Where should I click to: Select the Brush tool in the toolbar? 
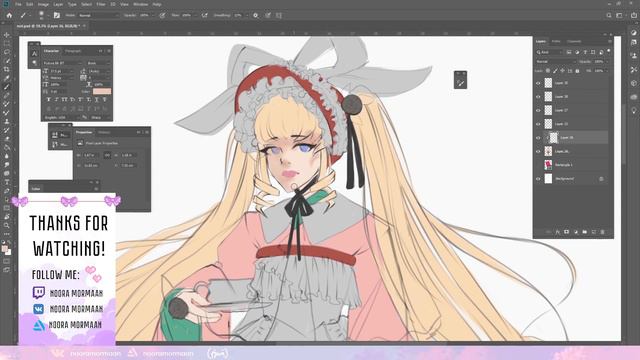[7, 87]
